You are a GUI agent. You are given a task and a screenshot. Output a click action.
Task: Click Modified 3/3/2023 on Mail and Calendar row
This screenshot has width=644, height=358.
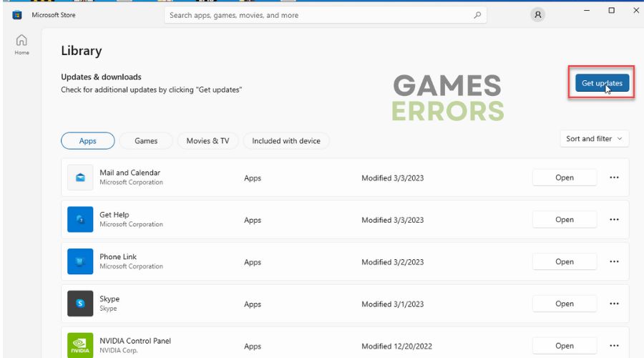click(x=392, y=178)
